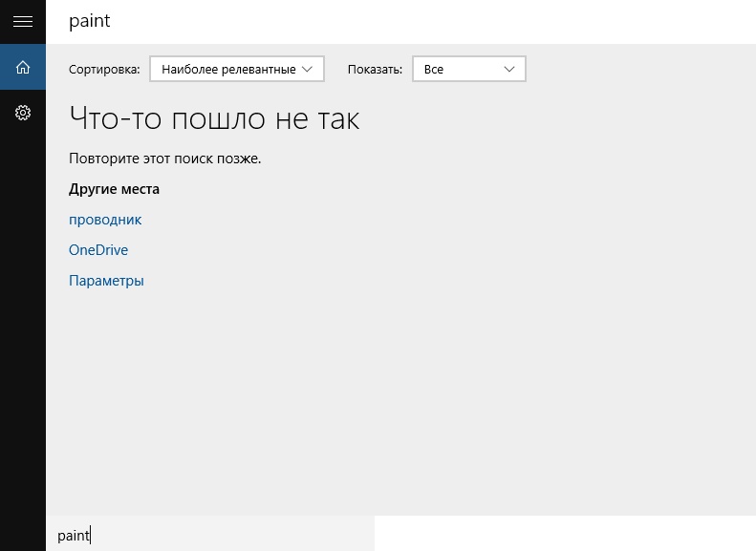Click the 'Сортировка:' label

104,70
